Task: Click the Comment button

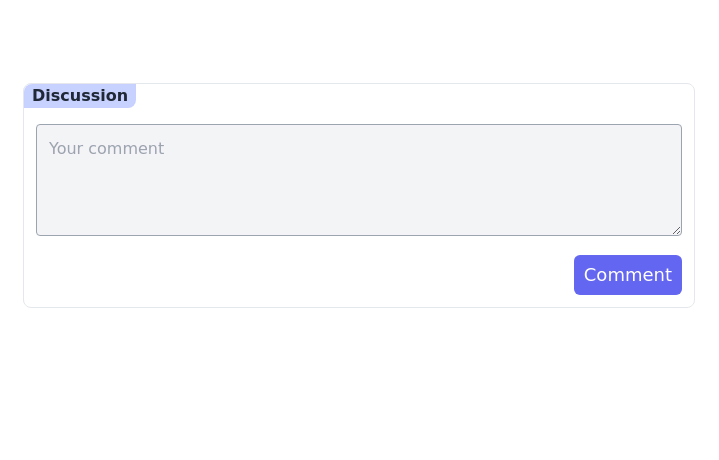Action: click(627, 275)
